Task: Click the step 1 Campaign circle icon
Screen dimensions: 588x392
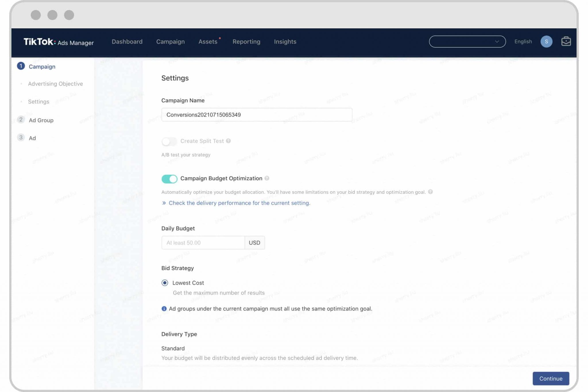Action: [x=21, y=66]
